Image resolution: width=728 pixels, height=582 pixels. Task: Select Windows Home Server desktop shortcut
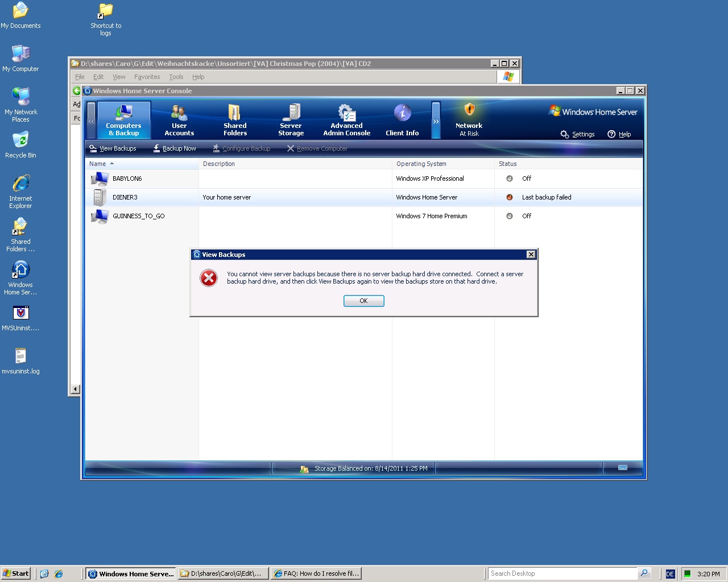20,278
